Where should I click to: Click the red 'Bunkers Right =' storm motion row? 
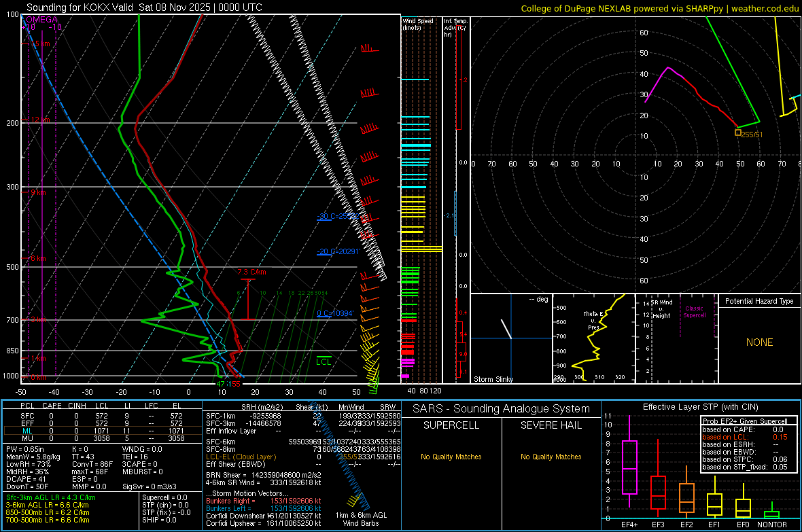tap(264, 501)
